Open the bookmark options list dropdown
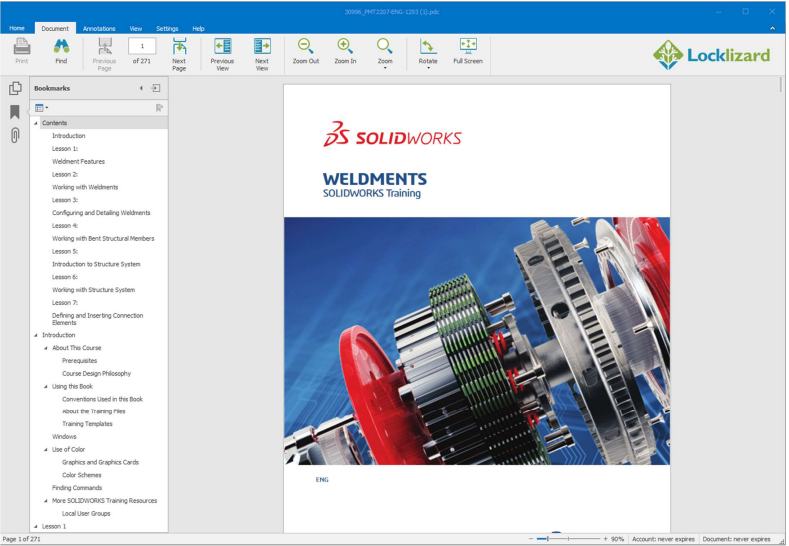This screenshot has height=546, width=789. pos(41,108)
